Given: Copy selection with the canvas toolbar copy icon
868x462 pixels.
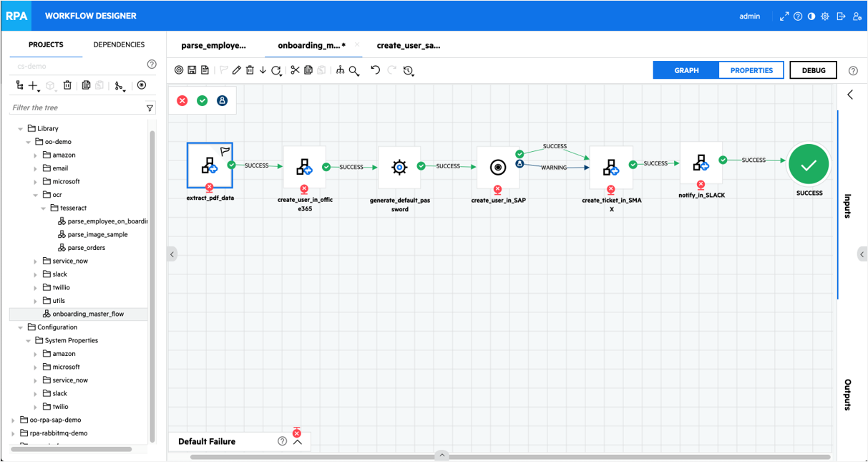Looking at the screenshot, I should 308,70.
